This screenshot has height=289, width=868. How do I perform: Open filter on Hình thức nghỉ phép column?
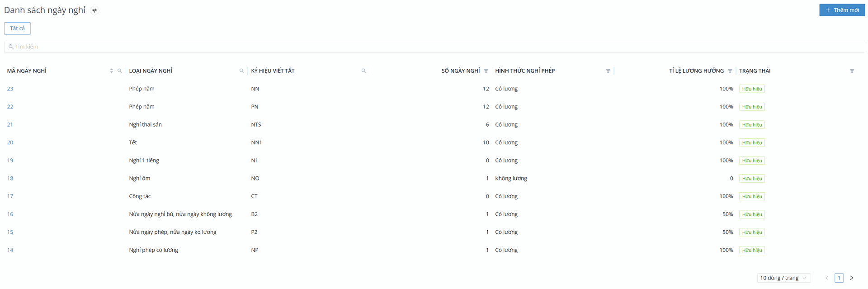608,71
